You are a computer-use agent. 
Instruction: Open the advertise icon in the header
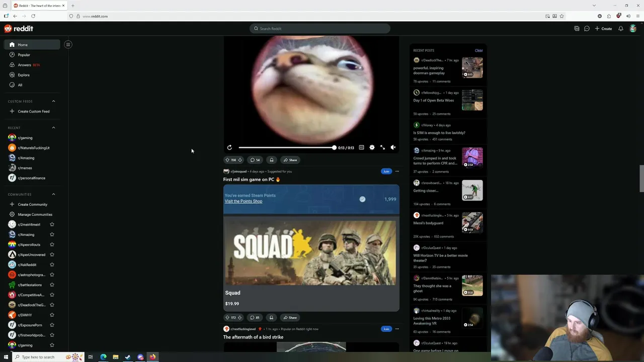point(577,29)
